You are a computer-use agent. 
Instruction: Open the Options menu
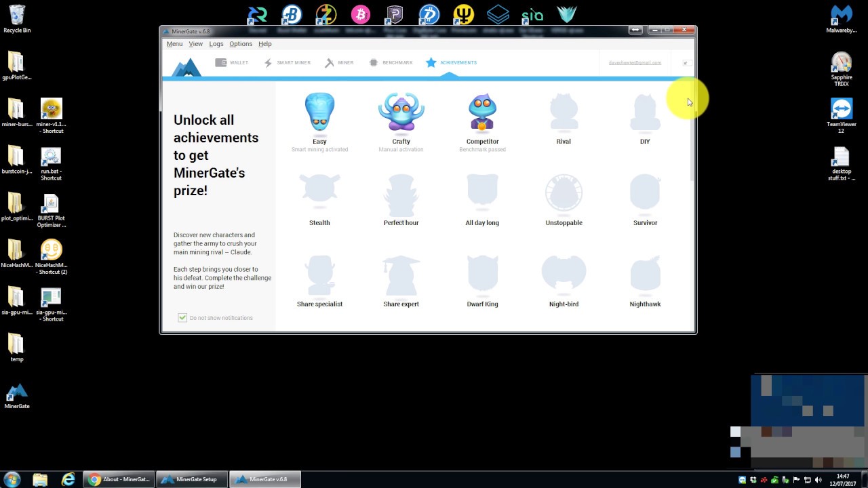pyautogui.click(x=241, y=44)
